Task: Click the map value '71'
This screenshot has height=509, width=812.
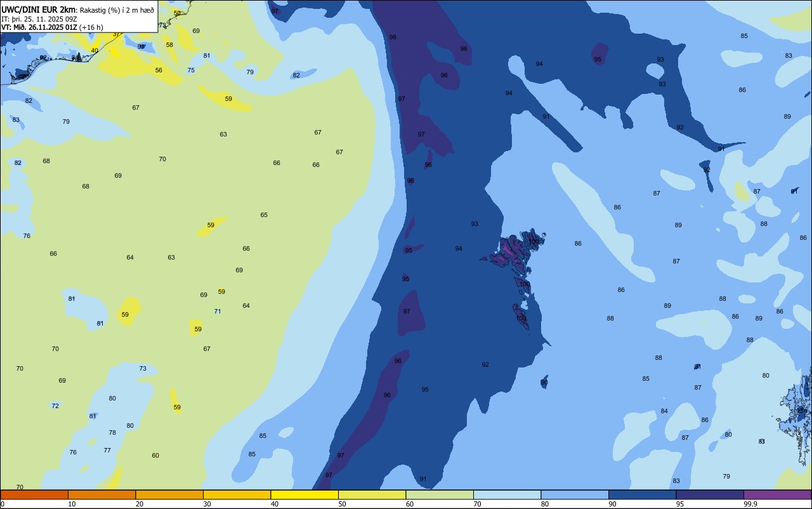Action: click(x=218, y=312)
